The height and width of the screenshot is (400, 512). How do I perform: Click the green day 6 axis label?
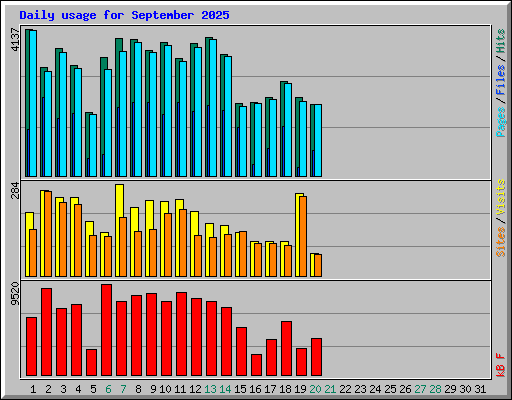pyautogui.click(x=108, y=389)
